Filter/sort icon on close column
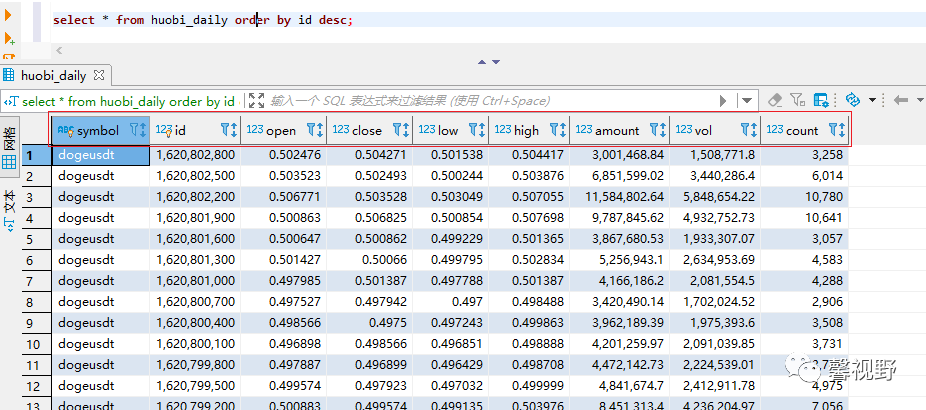 click(401, 130)
